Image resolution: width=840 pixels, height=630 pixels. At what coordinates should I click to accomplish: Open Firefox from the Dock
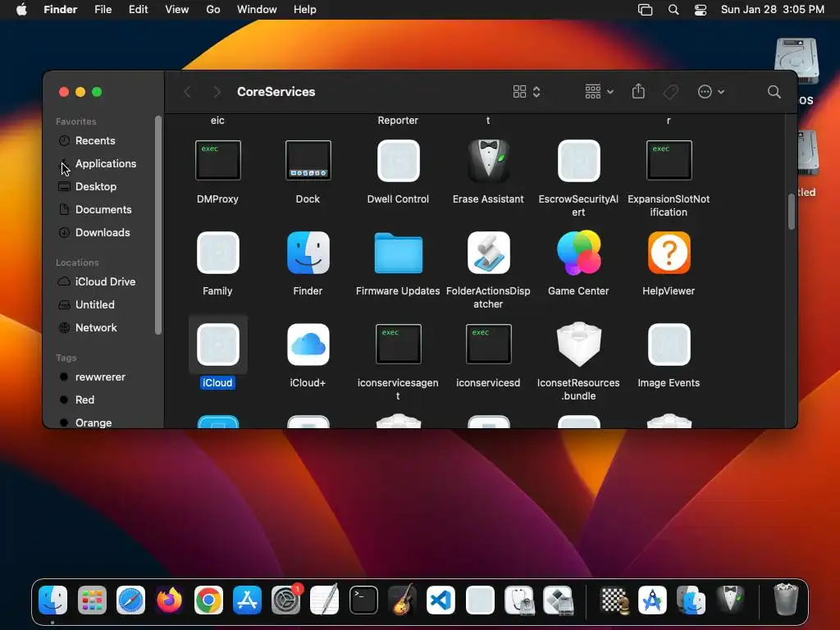point(169,600)
